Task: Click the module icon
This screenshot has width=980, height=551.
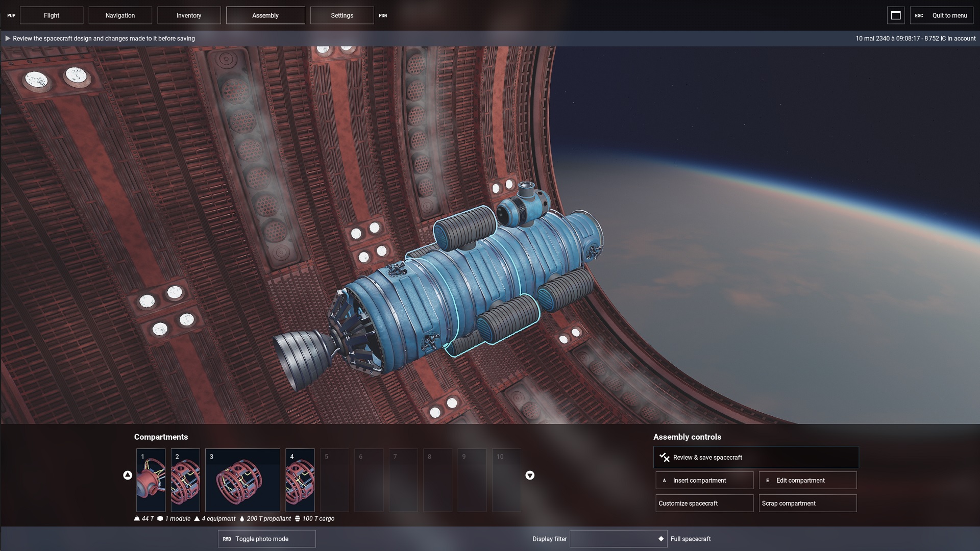Action: (x=160, y=518)
